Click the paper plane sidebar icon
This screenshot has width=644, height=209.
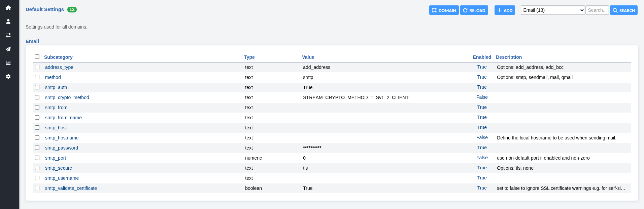coord(8,49)
